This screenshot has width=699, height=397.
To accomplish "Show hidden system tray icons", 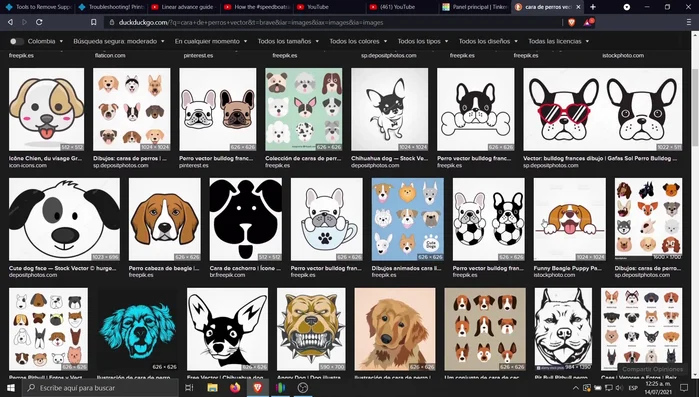I will [576, 388].
